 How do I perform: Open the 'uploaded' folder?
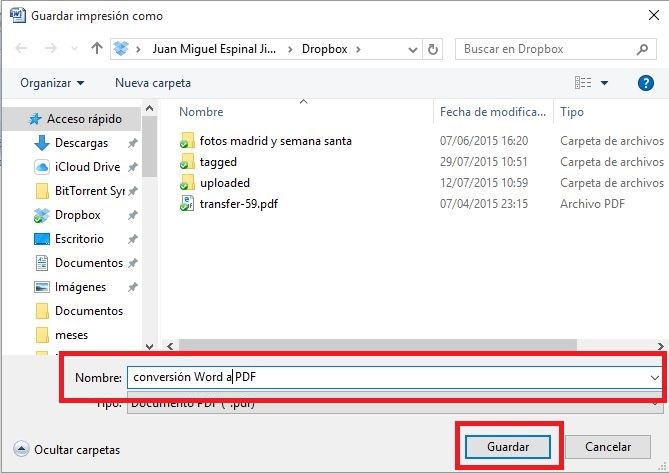point(224,183)
